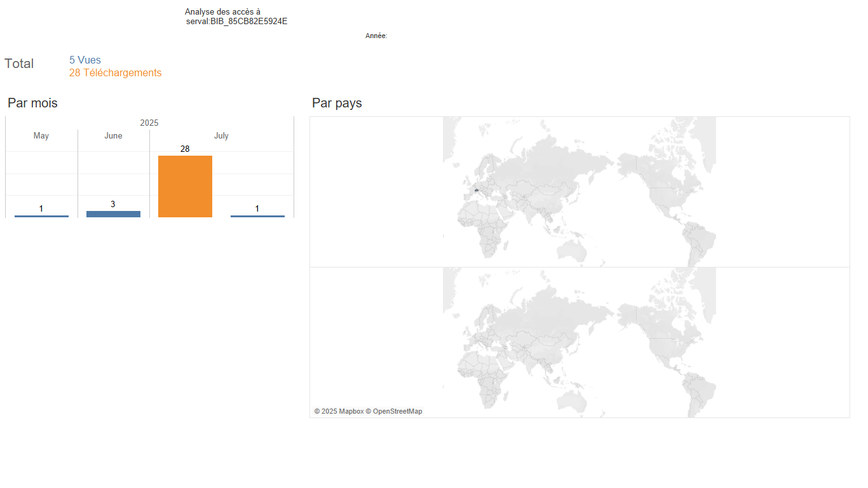Select the blue June views bar
Screen dimensions: 868x488
(x=113, y=214)
